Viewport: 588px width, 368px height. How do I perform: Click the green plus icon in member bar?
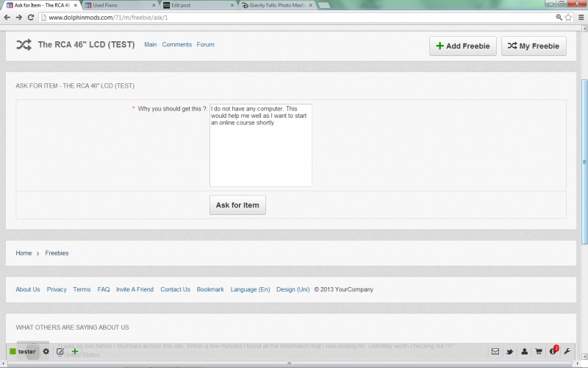coord(75,352)
